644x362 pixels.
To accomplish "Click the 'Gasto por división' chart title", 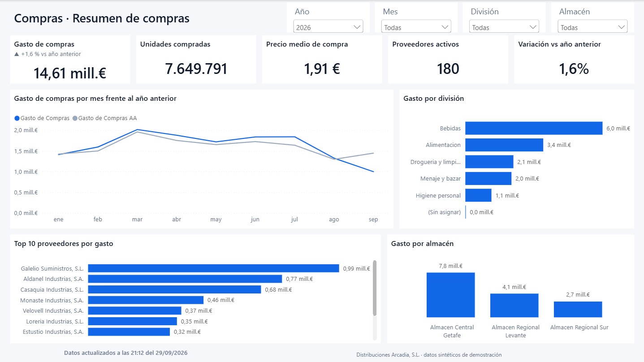I will pyautogui.click(x=433, y=98).
